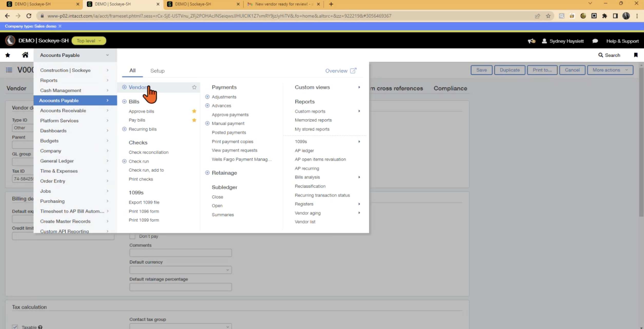Screen dimensions: 644x329
Task: Open browser extensions puzzle icon
Action: click(605, 16)
